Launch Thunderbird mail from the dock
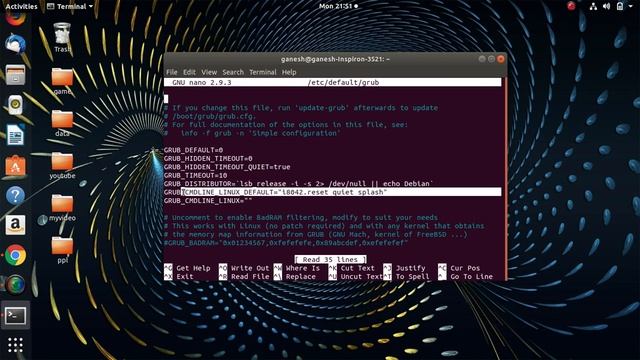 [16, 44]
